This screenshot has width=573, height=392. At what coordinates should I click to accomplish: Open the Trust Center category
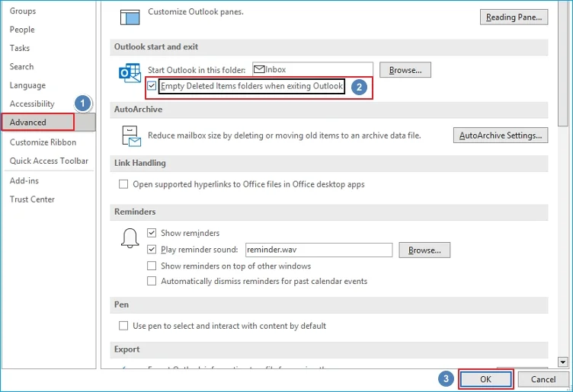[32, 199]
